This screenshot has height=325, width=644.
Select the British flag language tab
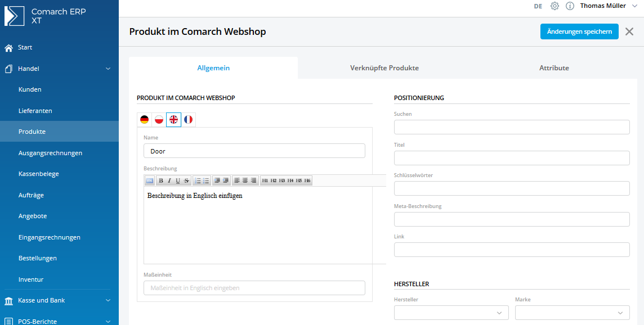point(174,119)
